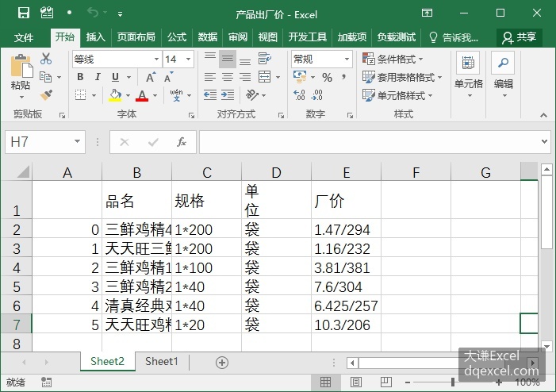The height and width of the screenshot is (392, 556).
Task: Toggle Underline formatting
Action: [115, 77]
